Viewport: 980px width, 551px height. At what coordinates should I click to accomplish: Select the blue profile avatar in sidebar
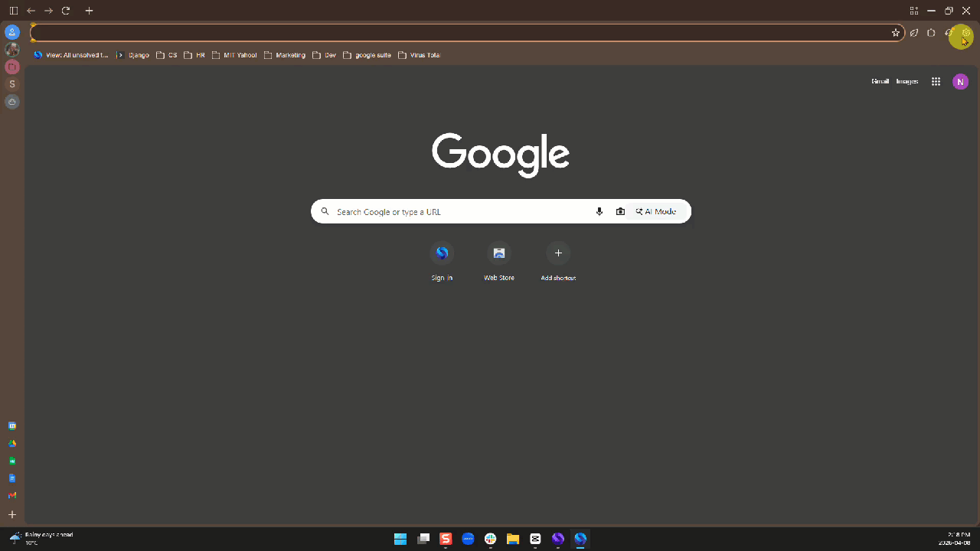[12, 32]
